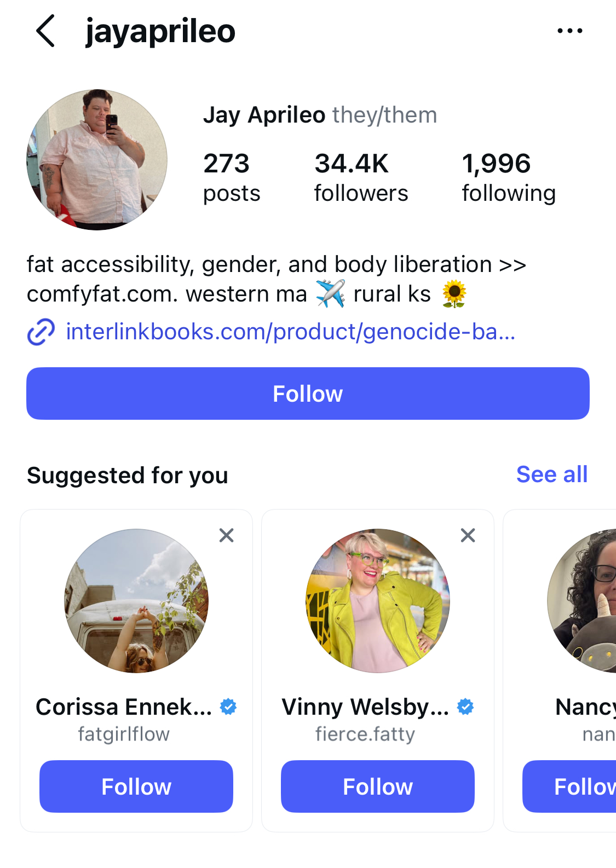Open Jay Aprileo's profile picture

tap(97, 159)
